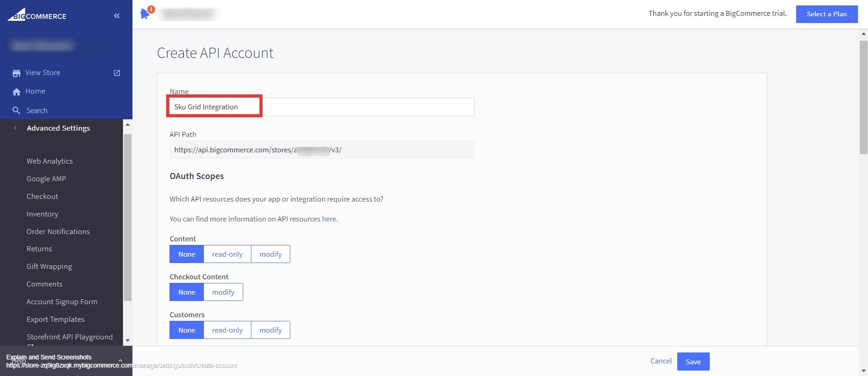
Task: Open the notifications bell icon
Action: coord(145,14)
